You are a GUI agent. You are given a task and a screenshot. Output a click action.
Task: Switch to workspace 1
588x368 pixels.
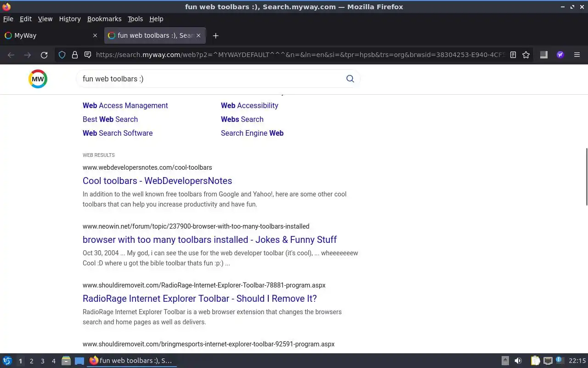click(x=20, y=361)
